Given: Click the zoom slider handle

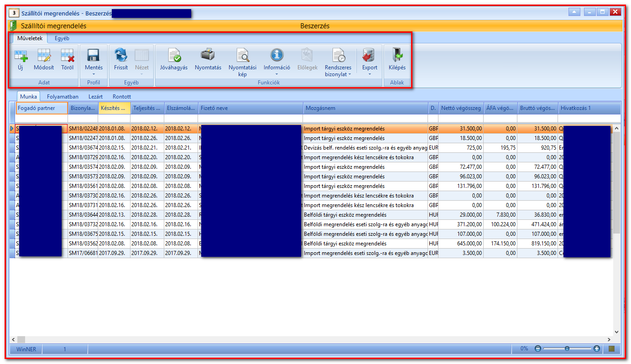Looking at the screenshot, I should pyautogui.click(x=567, y=348).
